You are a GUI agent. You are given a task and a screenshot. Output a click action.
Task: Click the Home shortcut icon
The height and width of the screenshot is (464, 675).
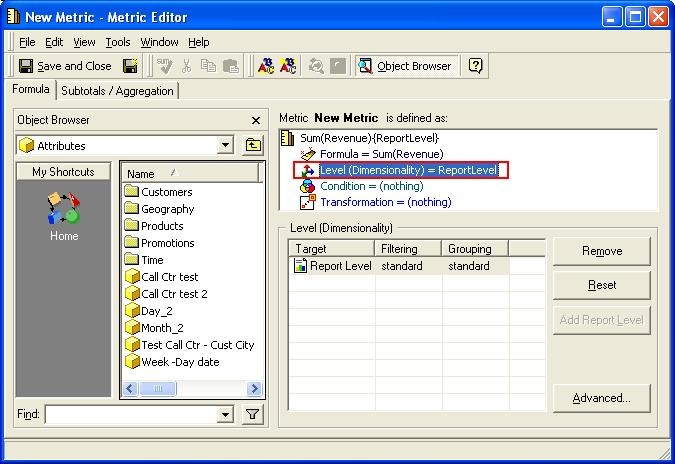tap(64, 213)
